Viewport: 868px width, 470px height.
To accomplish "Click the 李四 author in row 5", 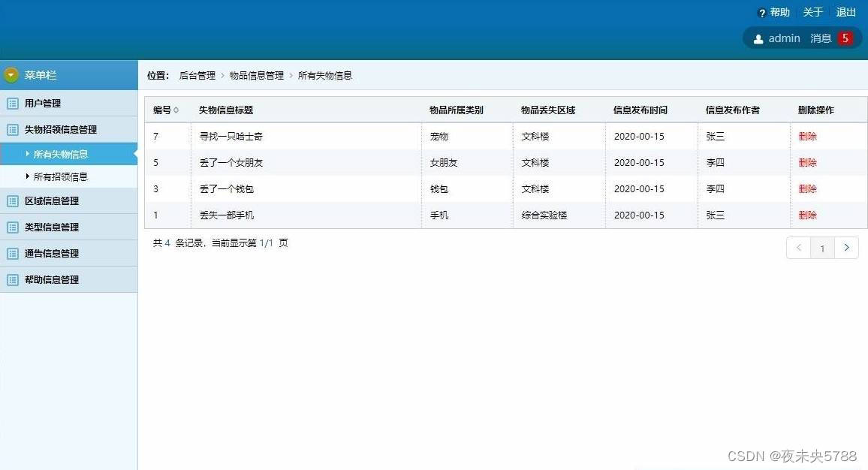I will click(716, 163).
